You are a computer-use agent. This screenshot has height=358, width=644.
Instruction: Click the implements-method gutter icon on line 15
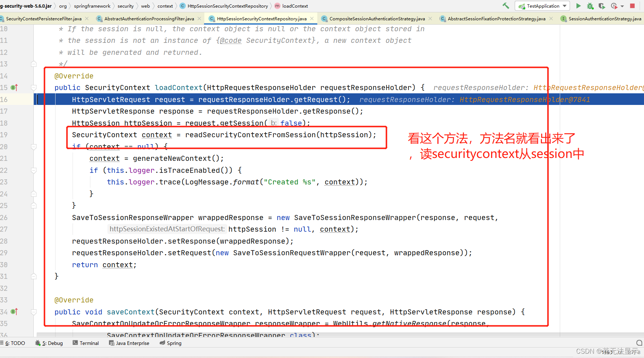point(14,88)
